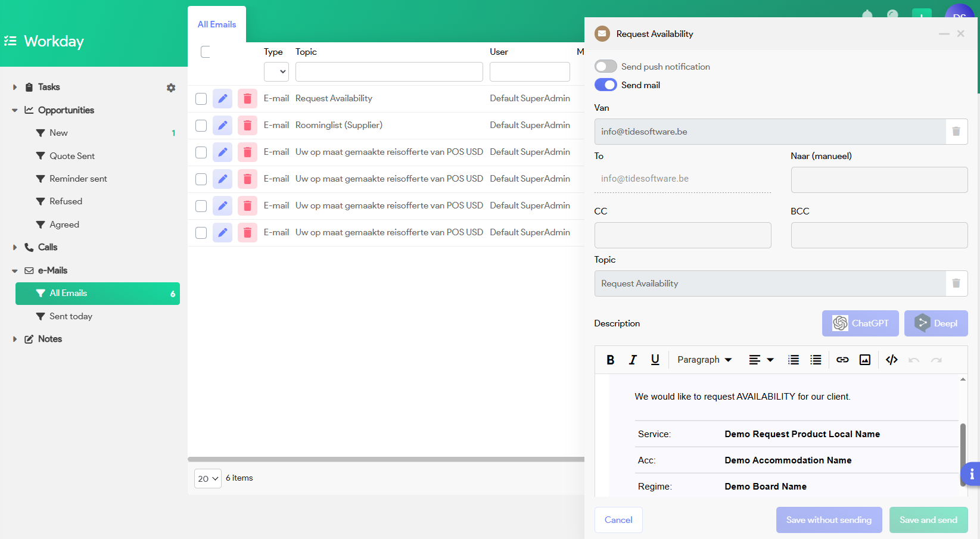Select Sent today filter in sidebar
The image size is (980, 539).
point(71,316)
